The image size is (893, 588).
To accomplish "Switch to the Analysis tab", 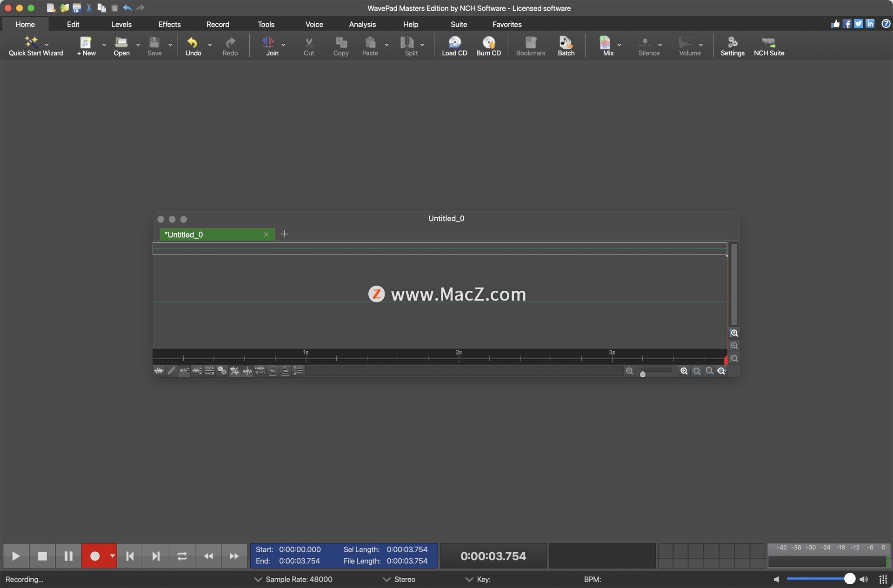I will [362, 24].
